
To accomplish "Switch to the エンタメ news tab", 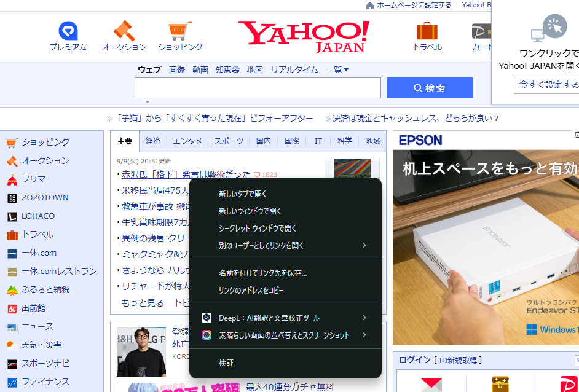I will pos(187,141).
